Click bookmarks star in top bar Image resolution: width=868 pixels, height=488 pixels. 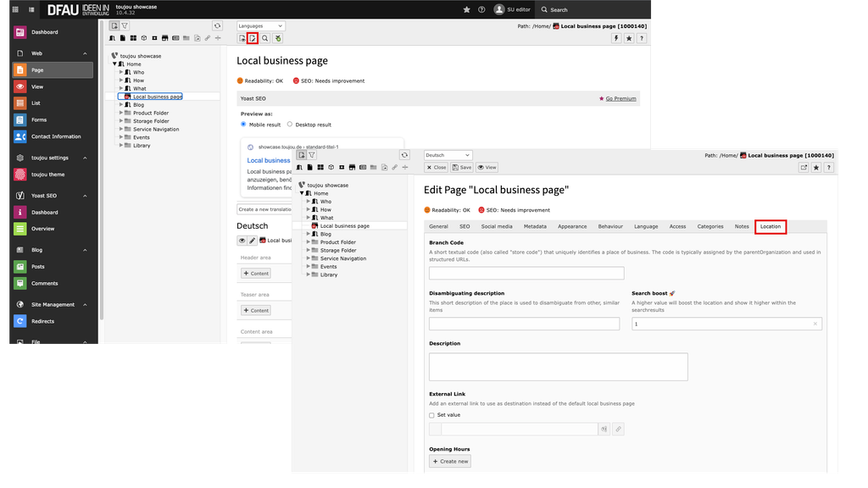467,9
